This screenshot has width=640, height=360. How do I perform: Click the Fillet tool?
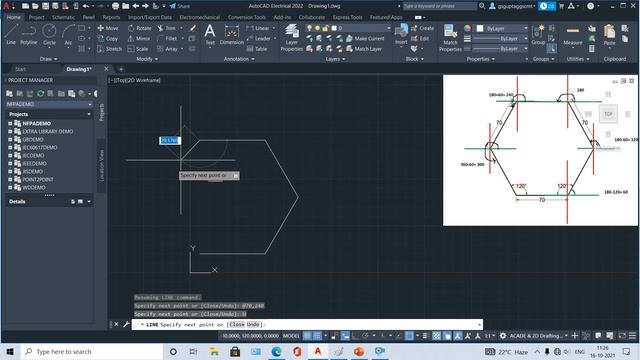[167, 38]
